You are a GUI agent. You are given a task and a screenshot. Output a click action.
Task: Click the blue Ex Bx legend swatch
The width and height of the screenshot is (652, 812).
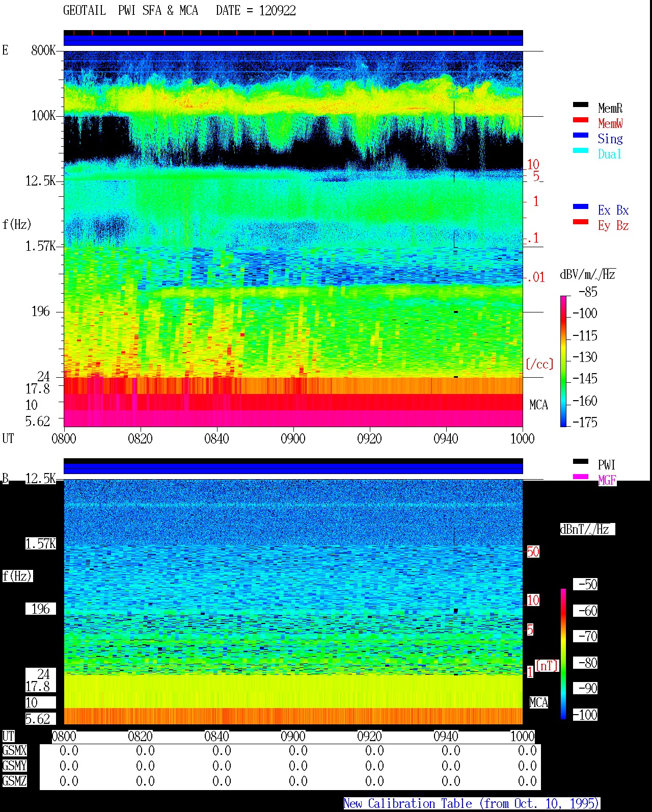pos(581,206)
